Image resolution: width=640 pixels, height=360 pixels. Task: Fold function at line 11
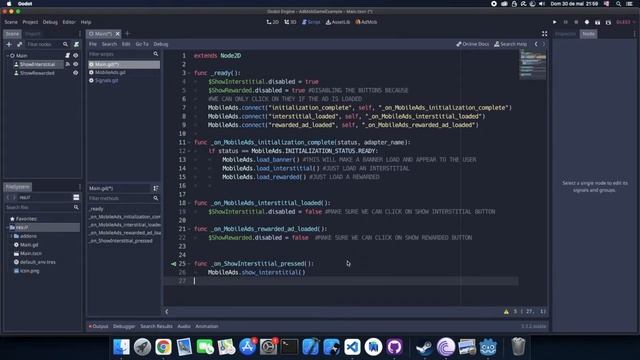pyautogui.click(x=189, y=142)
